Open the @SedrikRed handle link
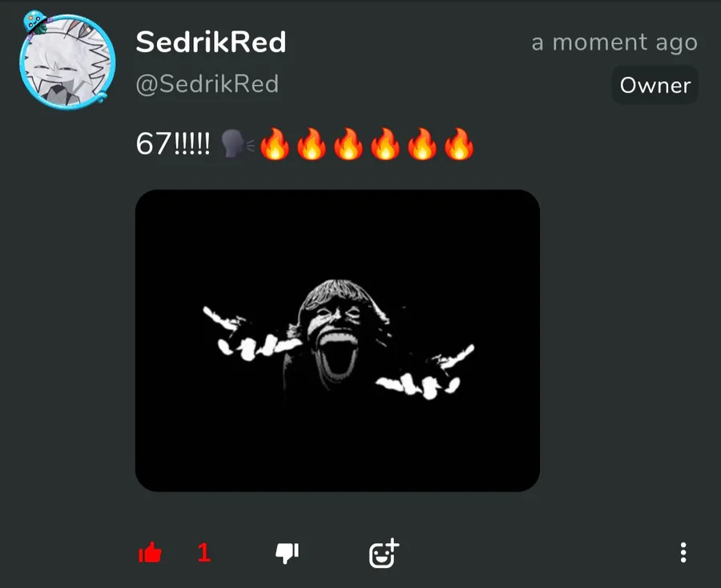This screenshot has width=721, height=588. click(207, 84)
